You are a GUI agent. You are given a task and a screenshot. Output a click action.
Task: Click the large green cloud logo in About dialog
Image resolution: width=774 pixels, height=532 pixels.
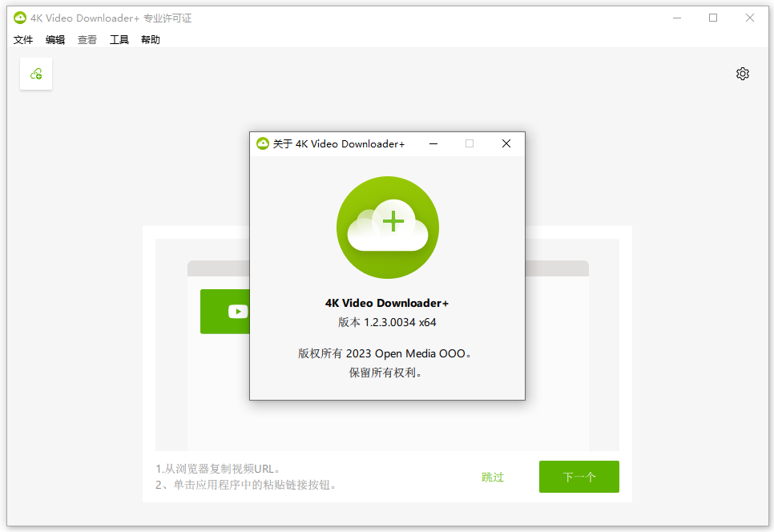click(388, 228)
